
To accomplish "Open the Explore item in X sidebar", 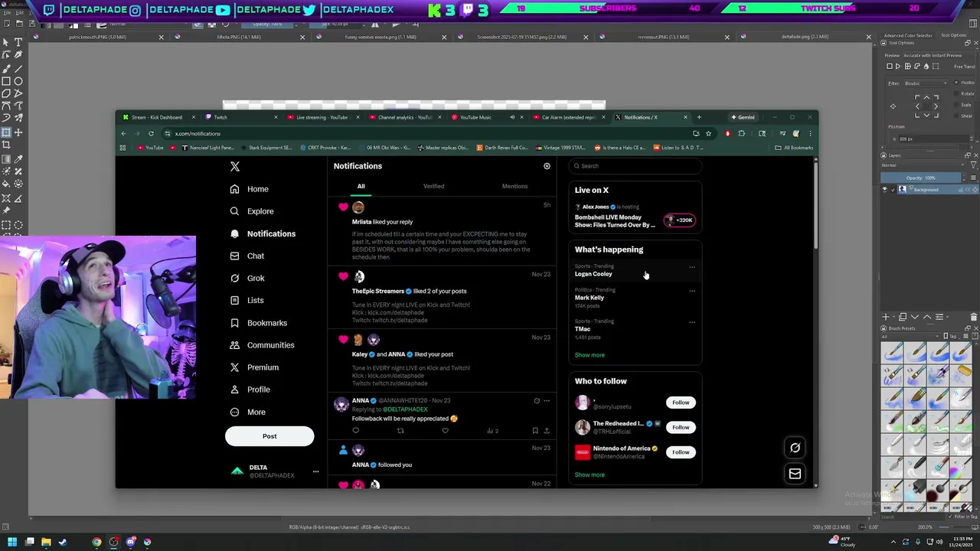I will (x=253, y=211).
